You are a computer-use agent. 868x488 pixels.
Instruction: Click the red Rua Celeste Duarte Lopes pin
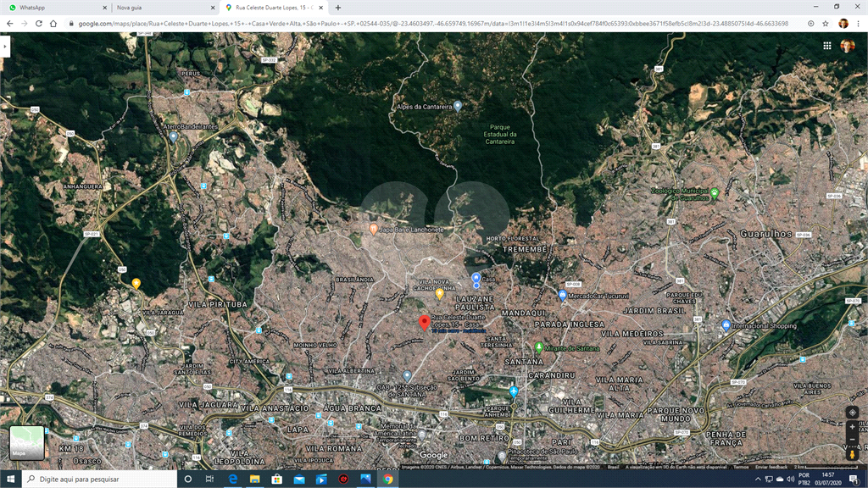coord(424,322)
